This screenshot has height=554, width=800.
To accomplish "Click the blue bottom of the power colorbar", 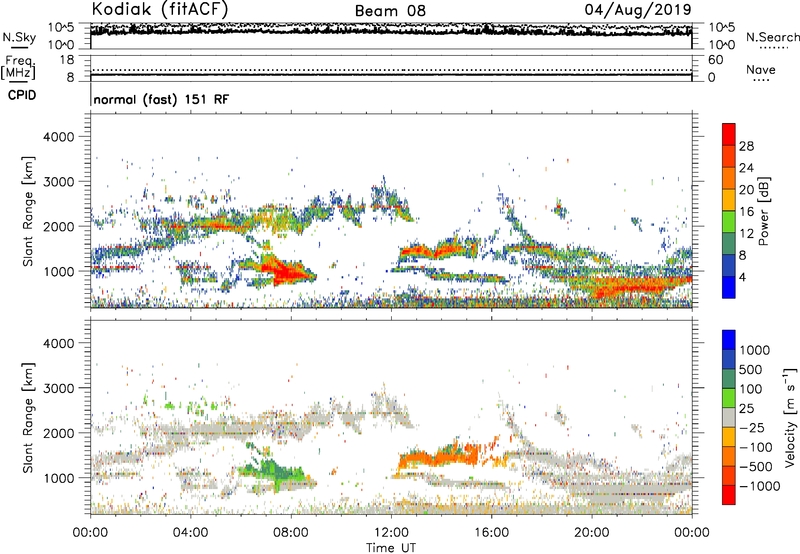I will 729,288.
